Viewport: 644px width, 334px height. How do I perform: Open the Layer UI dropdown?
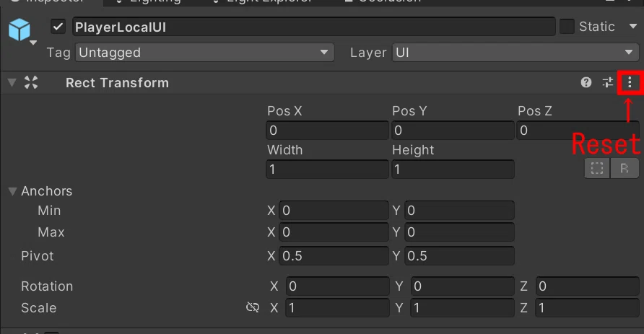[x=515, y=53]
